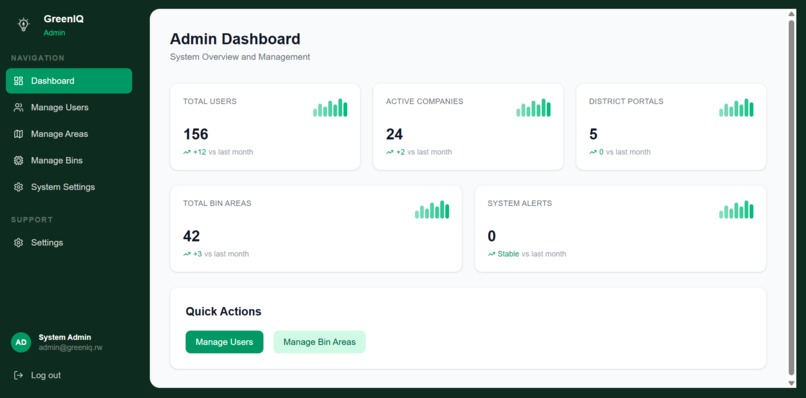The image size is (806, 398).
Task: Open the Dashboard navigation item
Action: [x=69, y=81]
